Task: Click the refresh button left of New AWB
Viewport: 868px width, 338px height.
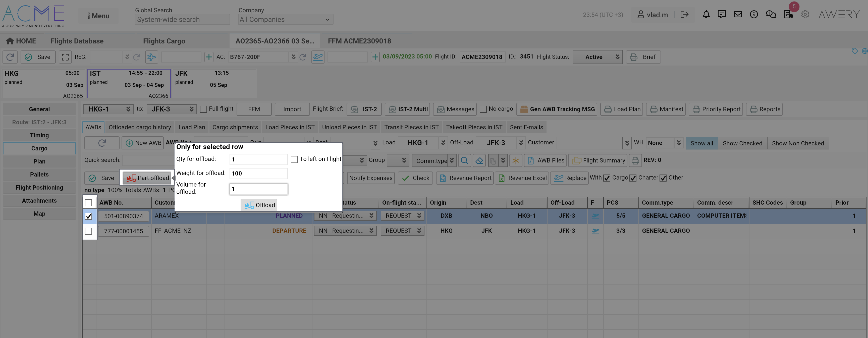Action: pos(102,143)
